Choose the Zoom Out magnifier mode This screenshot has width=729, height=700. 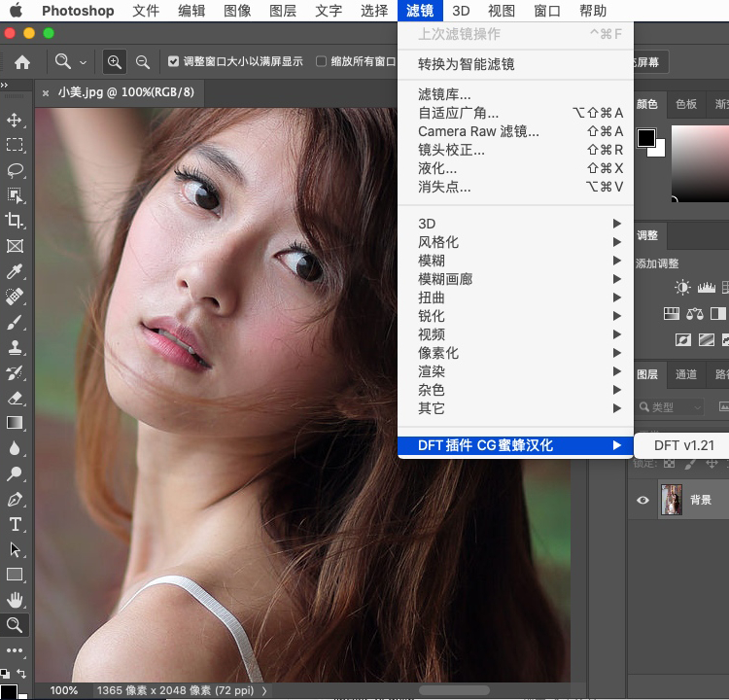143,62
